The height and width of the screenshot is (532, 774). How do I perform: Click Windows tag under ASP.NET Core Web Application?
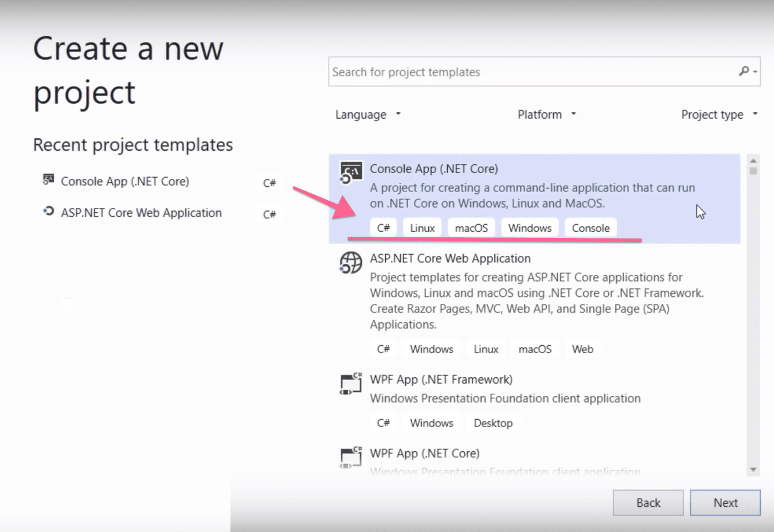pos(432,349)
